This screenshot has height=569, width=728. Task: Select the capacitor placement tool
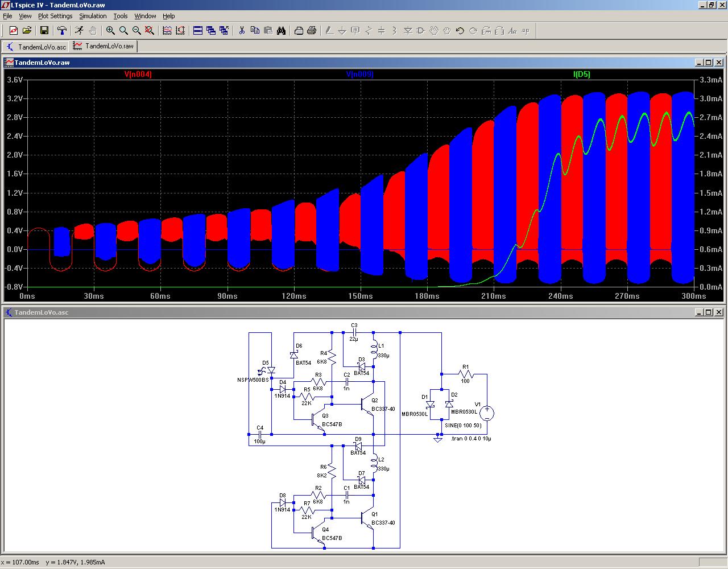point(382,31)
